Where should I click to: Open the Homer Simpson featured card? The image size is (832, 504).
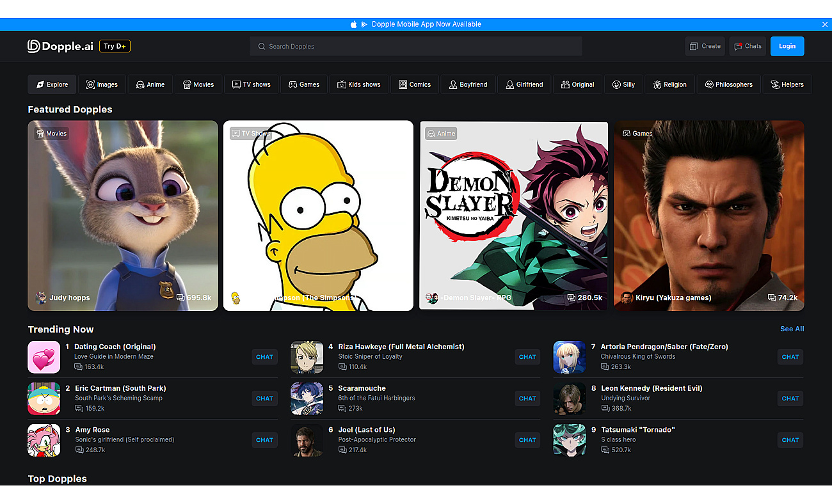pos(318,216)
